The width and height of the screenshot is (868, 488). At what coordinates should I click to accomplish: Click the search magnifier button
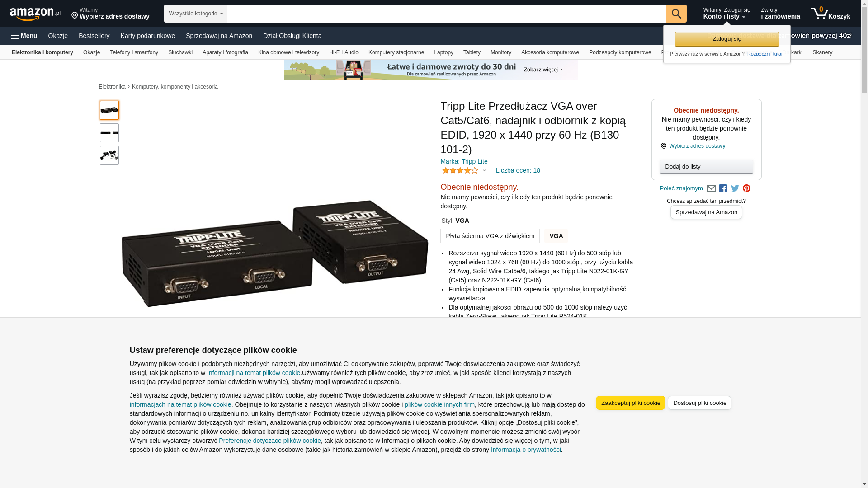(x=676, y=14)
